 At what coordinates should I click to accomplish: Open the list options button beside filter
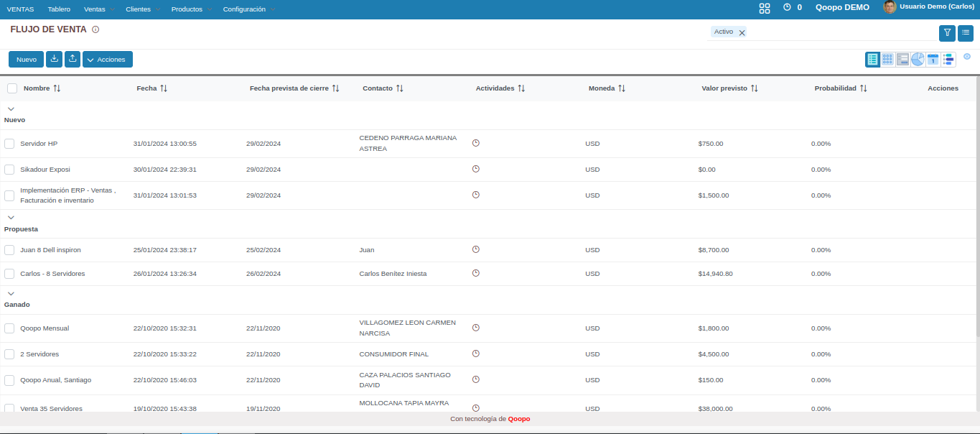pyautogui.click(x=966, y=32)
